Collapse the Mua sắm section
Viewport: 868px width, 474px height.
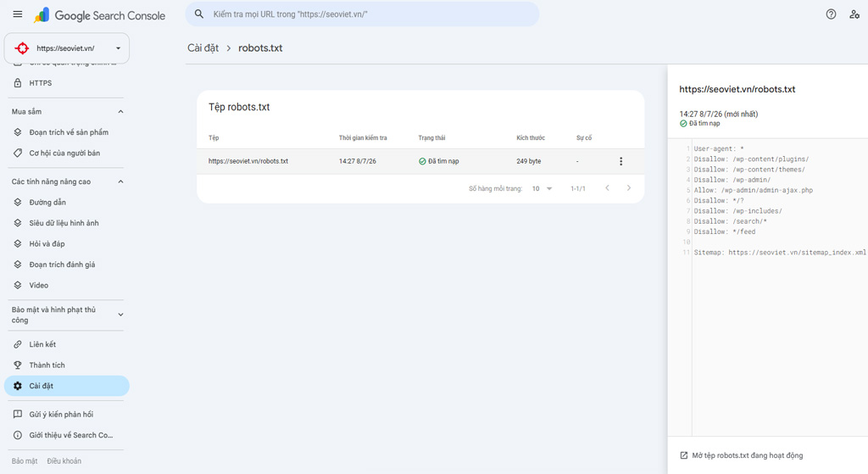tap(120, 112)
